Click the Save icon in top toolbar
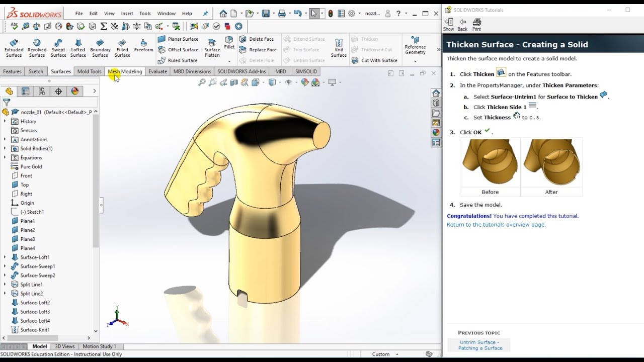 coord(266,14)
